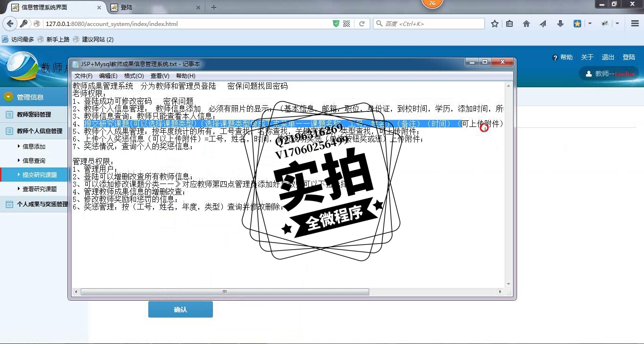644x344 pixels.
Task: Click Notepad vertical scrollbar up arrow
Action: [x=508, y=86]
